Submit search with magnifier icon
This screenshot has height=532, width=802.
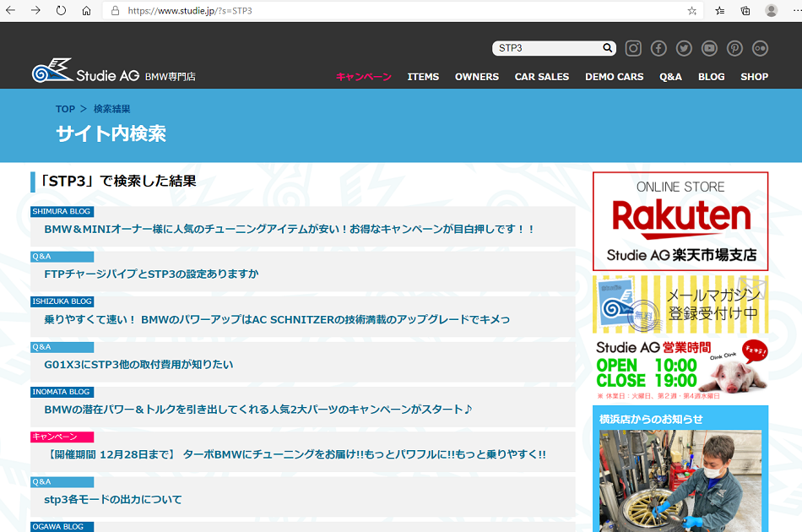(607, 47)
